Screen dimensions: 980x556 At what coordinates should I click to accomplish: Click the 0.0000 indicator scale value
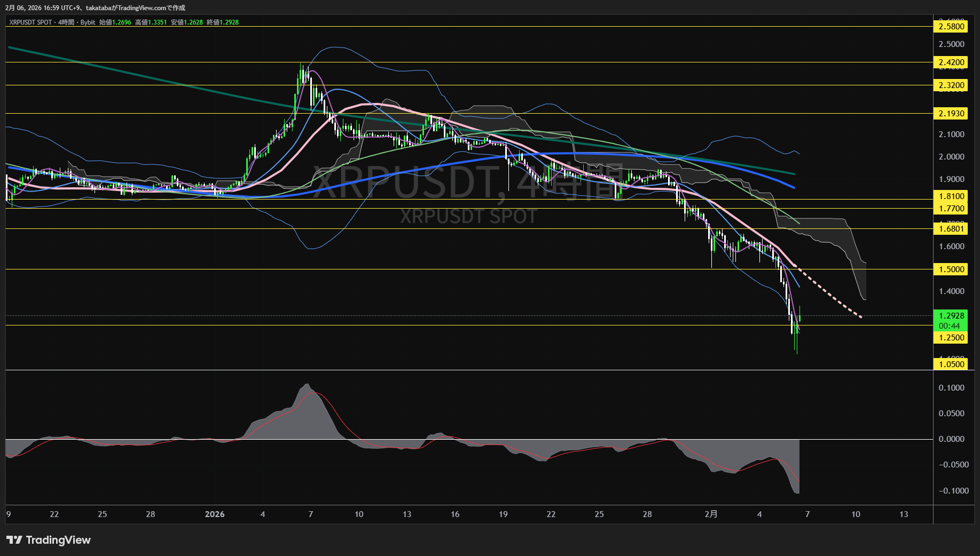point(951,439)
